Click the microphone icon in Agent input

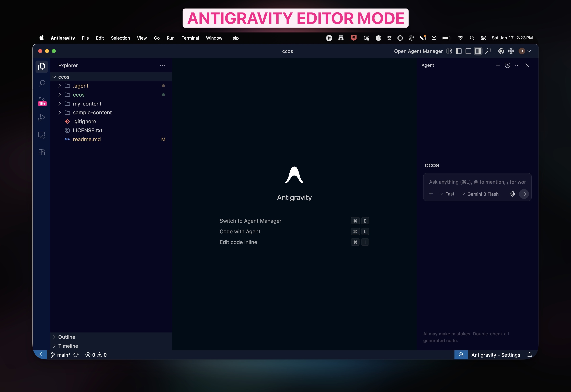(x=513, y=194)
